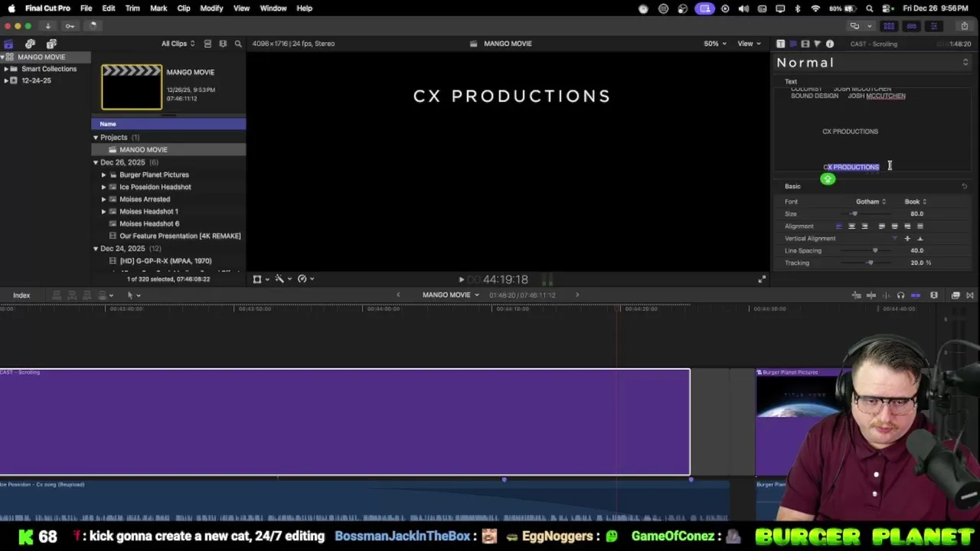The image size is (980, 551).
Task: Click the secondary display layout icon
Action: pos(854,26)
